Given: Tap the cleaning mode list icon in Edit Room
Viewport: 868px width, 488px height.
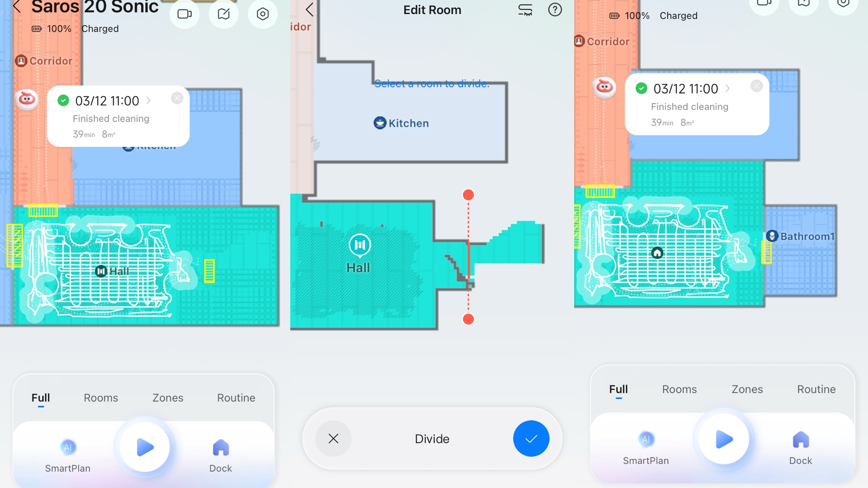Looking at the screenshot, I should pos(525,9).
